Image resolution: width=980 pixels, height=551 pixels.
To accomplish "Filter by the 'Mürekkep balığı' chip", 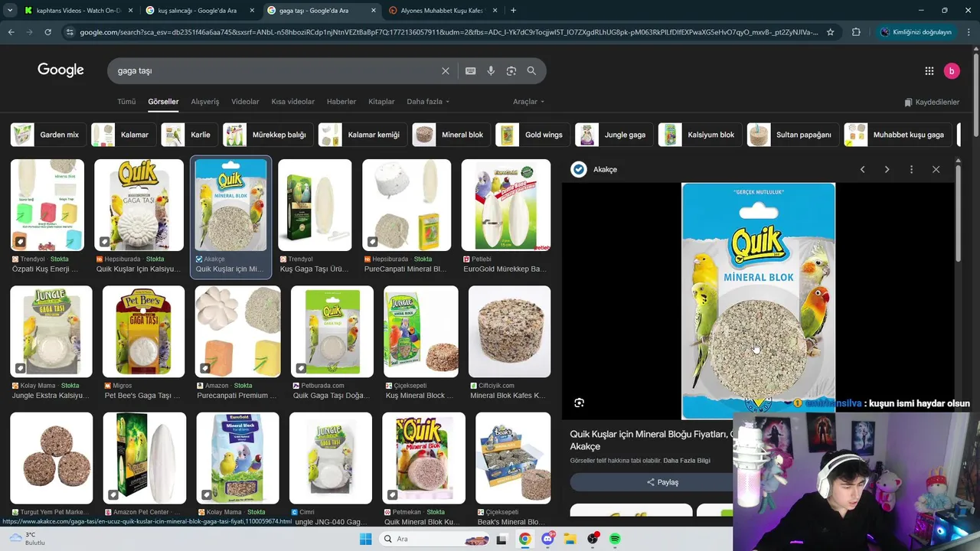I will coord(266,135).
